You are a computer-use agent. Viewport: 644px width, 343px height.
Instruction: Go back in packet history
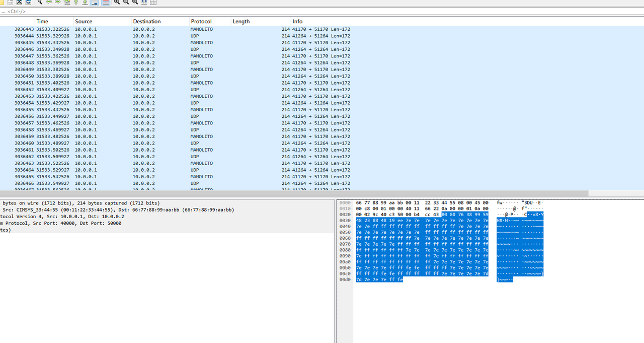49,3
